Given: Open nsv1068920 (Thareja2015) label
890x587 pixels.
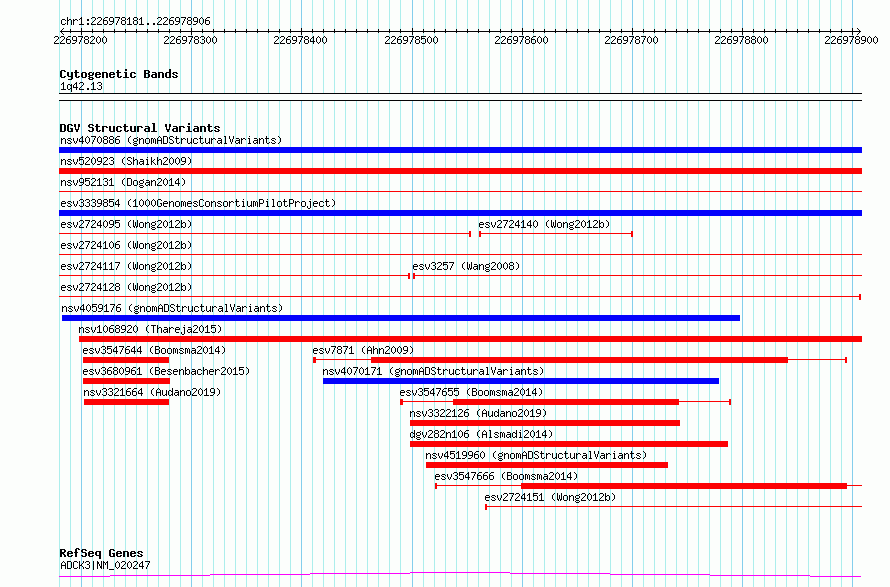Looking at the screenshot, I should [150, 329].
